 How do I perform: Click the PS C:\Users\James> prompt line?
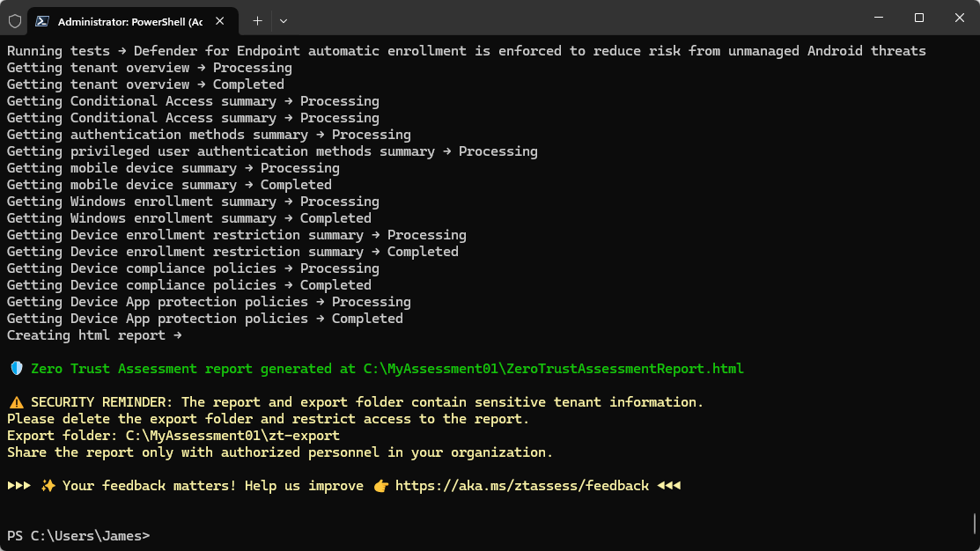coord(78,536)
